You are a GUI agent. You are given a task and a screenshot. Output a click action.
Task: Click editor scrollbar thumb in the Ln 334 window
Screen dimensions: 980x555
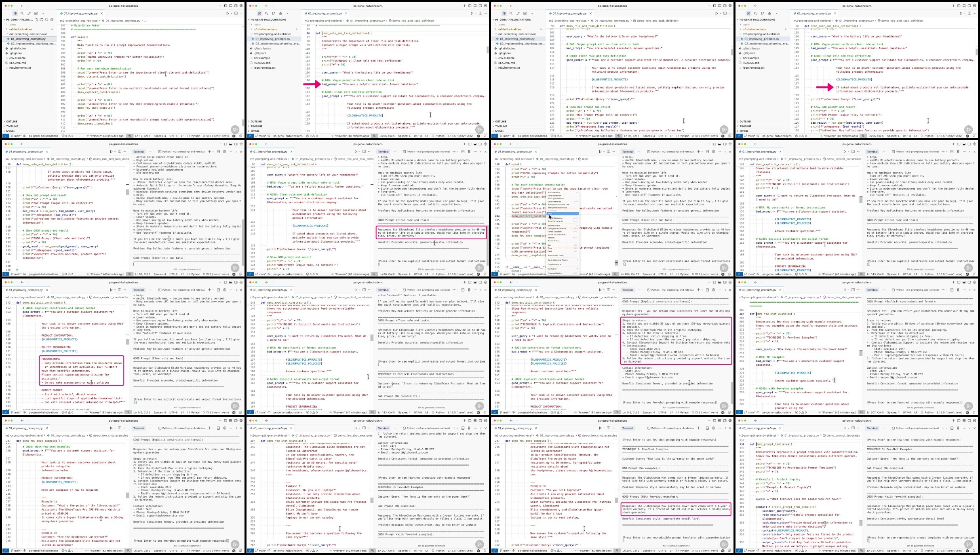tap(861, 523)
